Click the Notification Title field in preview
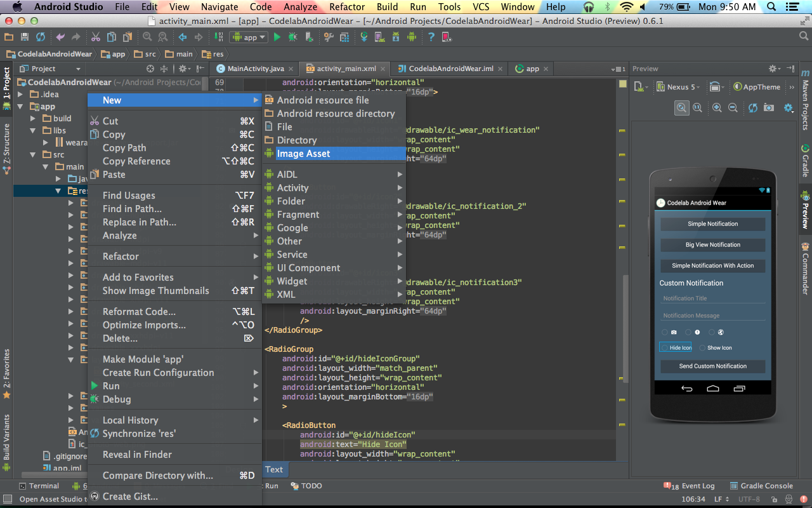812x508 pixels. click(x=712, y=298)
